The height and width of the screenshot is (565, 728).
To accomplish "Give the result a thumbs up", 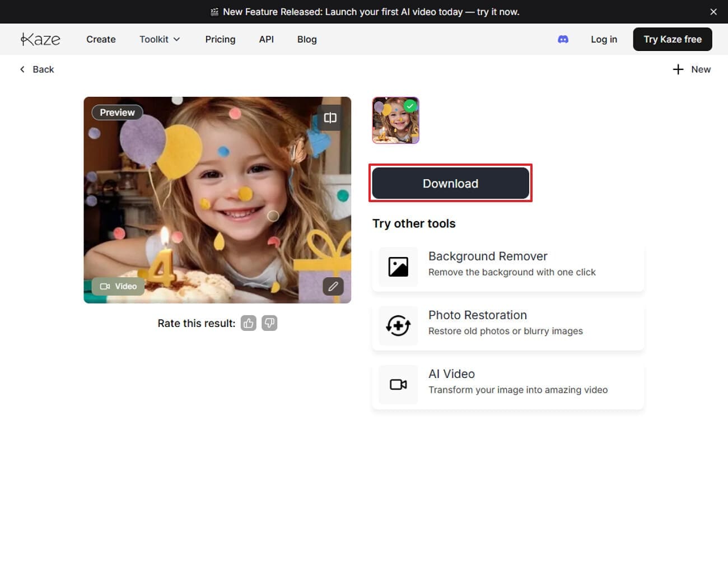I will click(x=249, y=323).
